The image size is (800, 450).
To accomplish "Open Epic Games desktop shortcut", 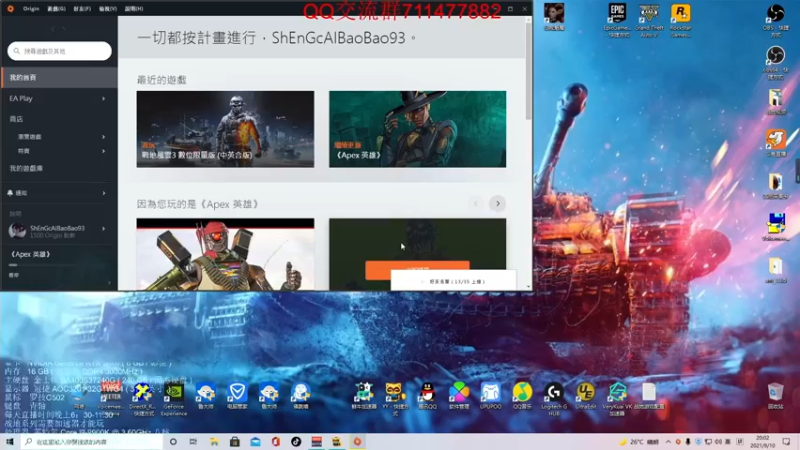I will click(x=617, y=20).
